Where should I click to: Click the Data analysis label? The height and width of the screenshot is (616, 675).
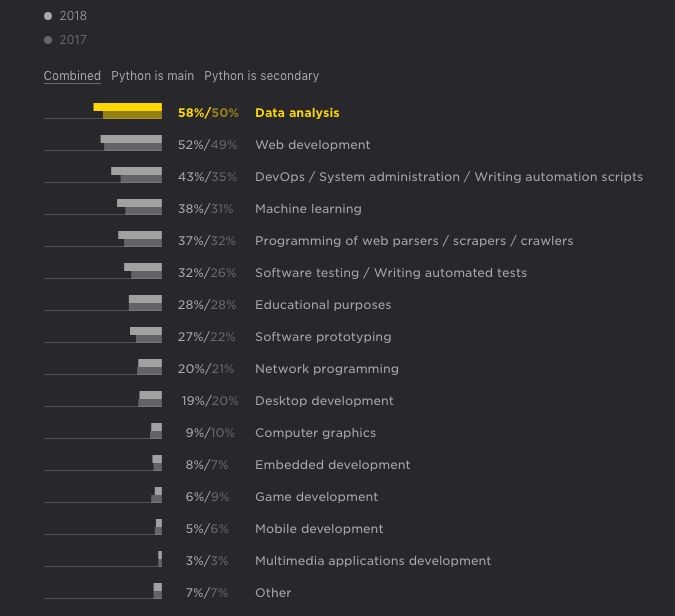coord(297,113)
